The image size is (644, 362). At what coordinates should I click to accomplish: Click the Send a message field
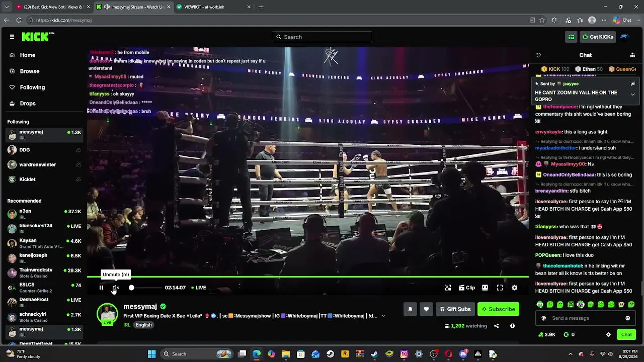(586, 318)
